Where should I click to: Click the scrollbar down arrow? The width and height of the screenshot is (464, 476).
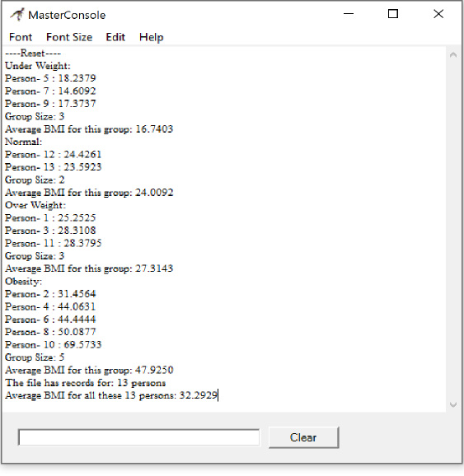453,404
